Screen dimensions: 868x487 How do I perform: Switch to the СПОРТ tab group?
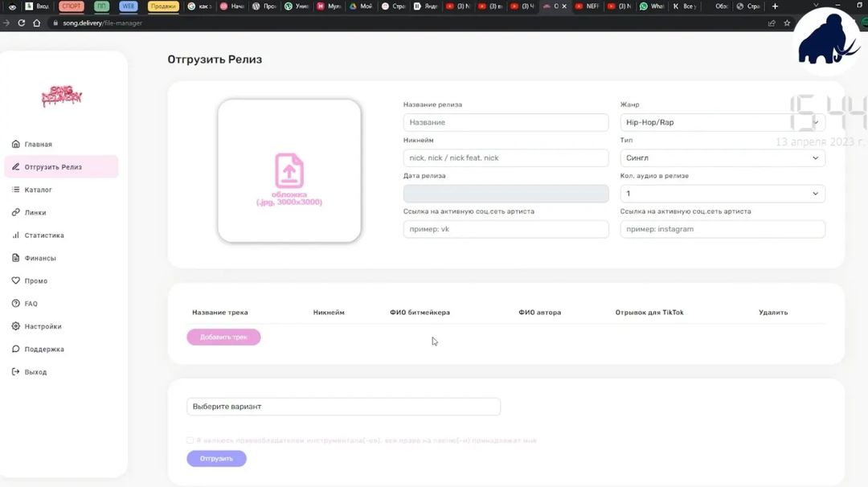(71, 6)
